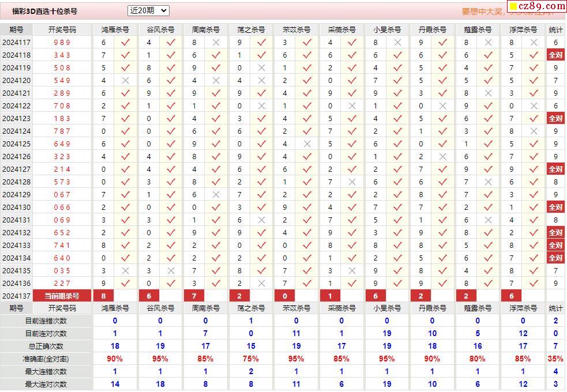Click the 目前连对次数 row label
Image resolution: width=567 pixels, height=392 pixels.
pyautogui.click(x=46, y=333)
